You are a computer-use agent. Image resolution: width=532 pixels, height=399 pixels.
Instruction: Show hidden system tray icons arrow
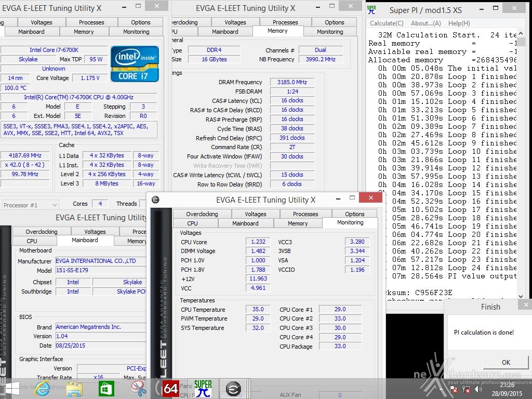coord(441,390)
